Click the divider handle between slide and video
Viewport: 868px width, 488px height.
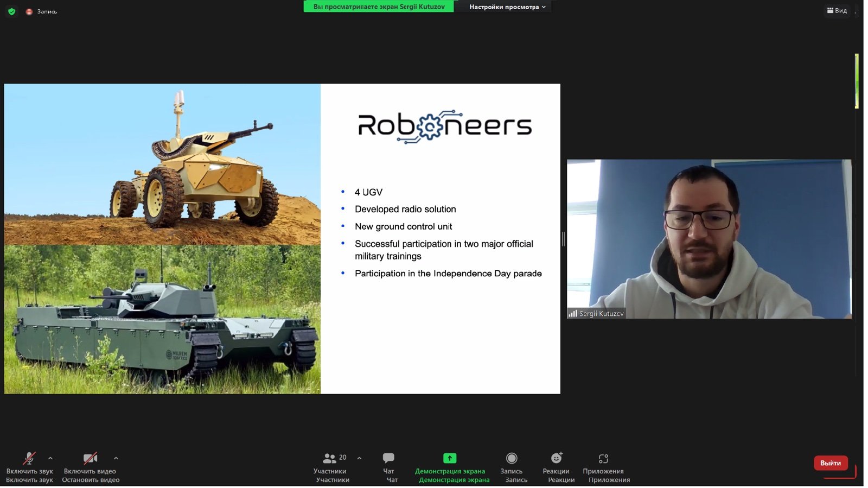[563, 239]
